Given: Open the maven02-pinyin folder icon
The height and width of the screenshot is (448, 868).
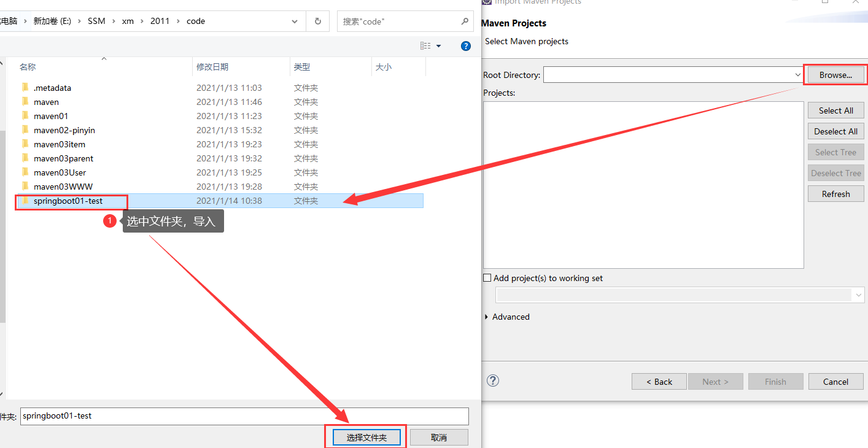Looking at the screenshot, I should pyautogui.click(x=25, y=129).
